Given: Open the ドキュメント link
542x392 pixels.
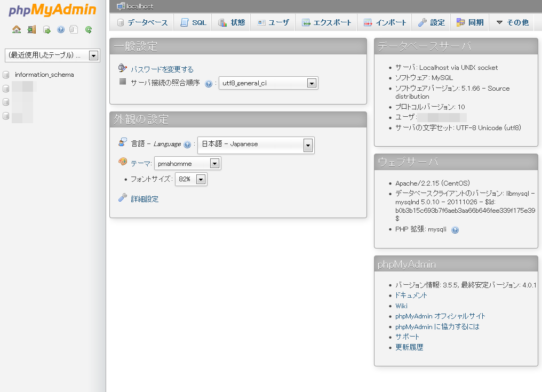Looking at the screenshot, I should pyautogui.click(x=411, y=295).
